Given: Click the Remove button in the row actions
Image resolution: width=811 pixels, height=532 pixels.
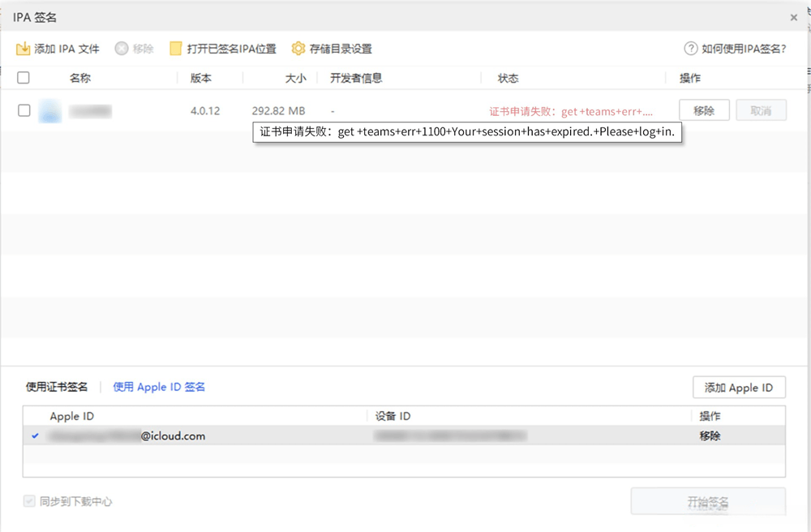Looking at the screenshot, I should (704, 110).
